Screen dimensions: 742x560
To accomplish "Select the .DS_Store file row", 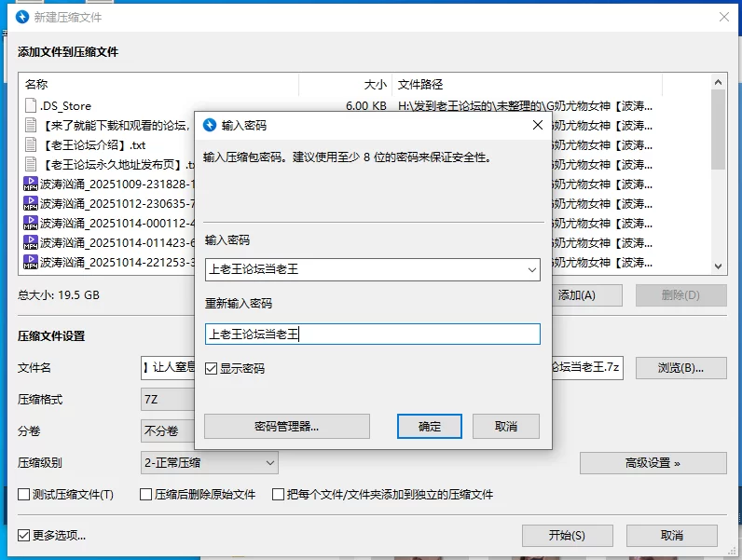I will point(364,105).
